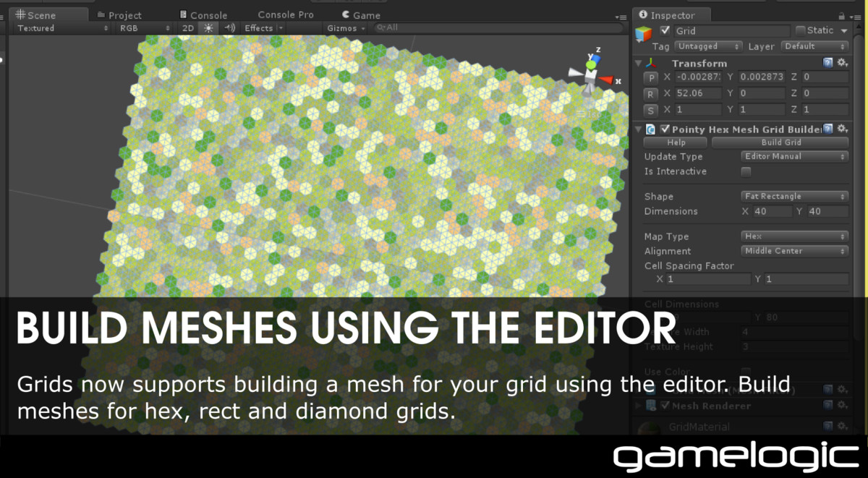Click the red X axis cone of orientation gizmo
The width and height of the screenshot is (868, 478).
coord(608,80)
